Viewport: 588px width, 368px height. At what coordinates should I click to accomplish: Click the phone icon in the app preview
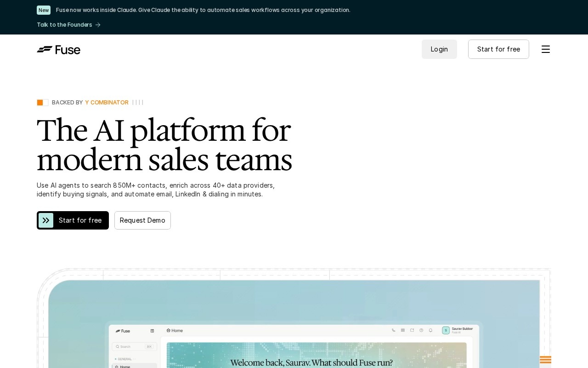tap(393, 330)
